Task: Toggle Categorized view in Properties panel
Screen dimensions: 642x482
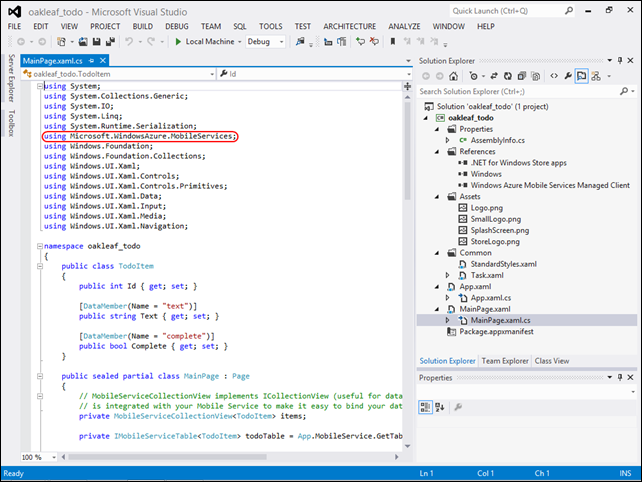Action: pos(425,407)
